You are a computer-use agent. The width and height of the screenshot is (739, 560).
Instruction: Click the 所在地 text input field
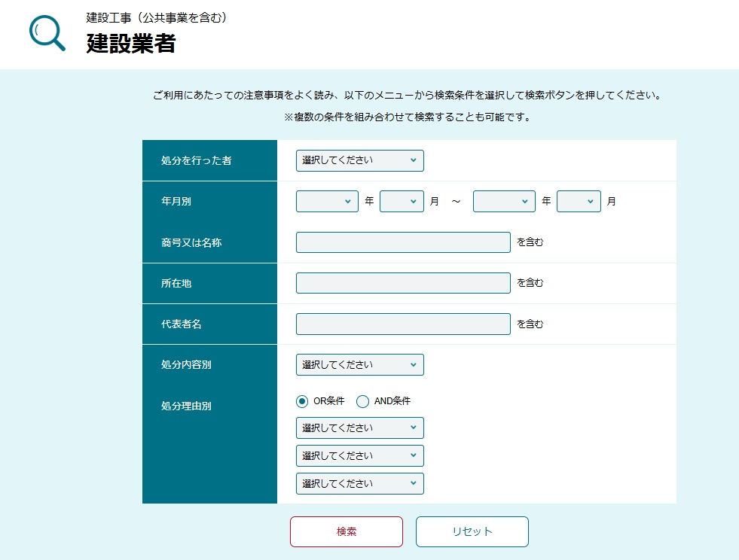403,283
